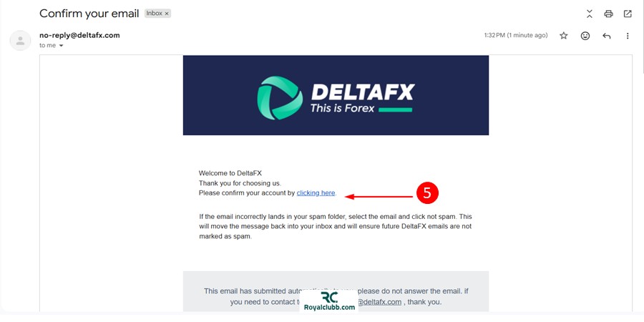The height and width of the screenshot is (322, 644).
Task: Select the Royalclubb.com watermark logo
Action: [329, 302]
